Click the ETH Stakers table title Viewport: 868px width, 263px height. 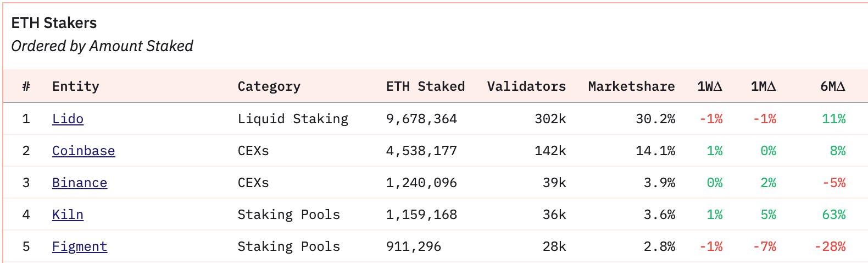click(x=54, y=23)
